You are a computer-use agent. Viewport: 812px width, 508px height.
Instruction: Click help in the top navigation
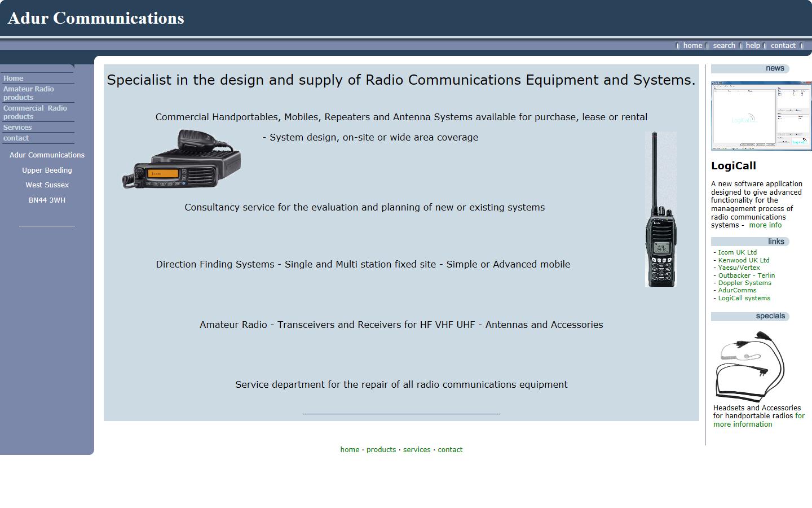click(x=752, y=45)
